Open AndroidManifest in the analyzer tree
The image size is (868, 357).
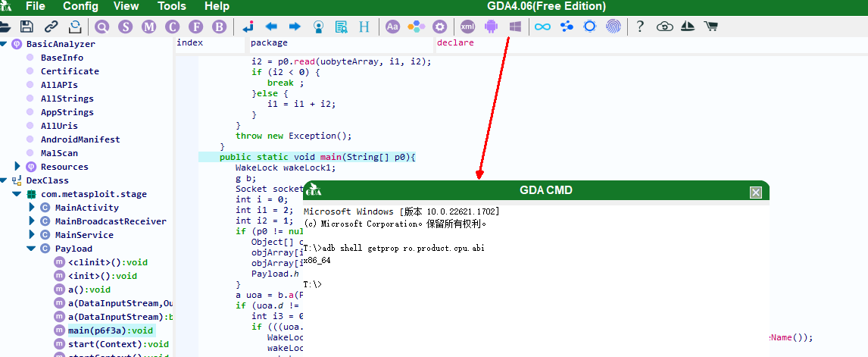pyautogui.click(x=80, y=139)
